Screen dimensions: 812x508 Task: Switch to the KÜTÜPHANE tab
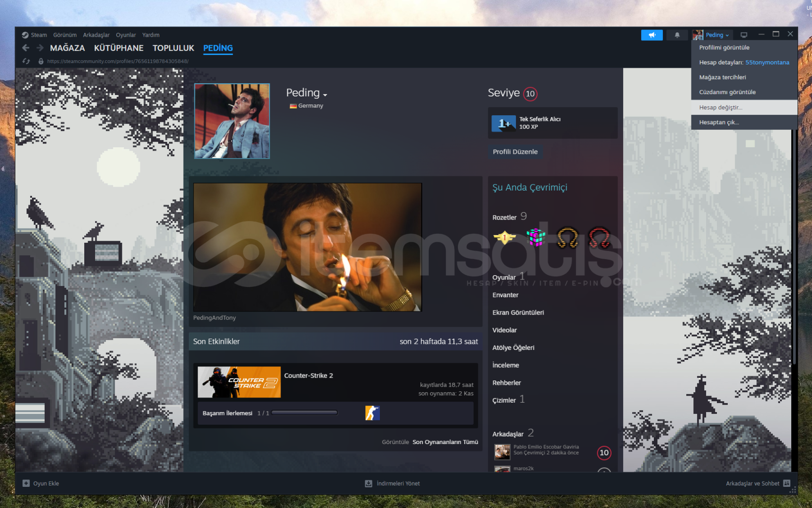[x=119, y=48]
